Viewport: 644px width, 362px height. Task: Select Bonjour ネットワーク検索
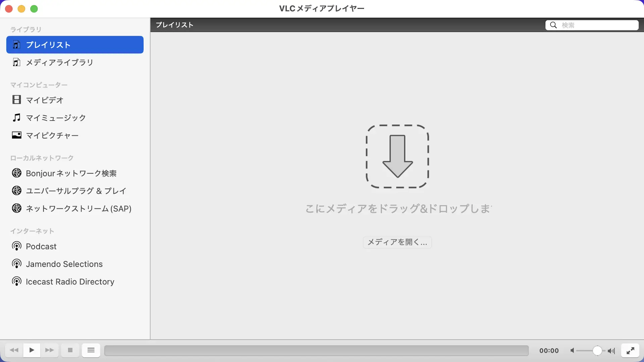click(x=75, y=173)
